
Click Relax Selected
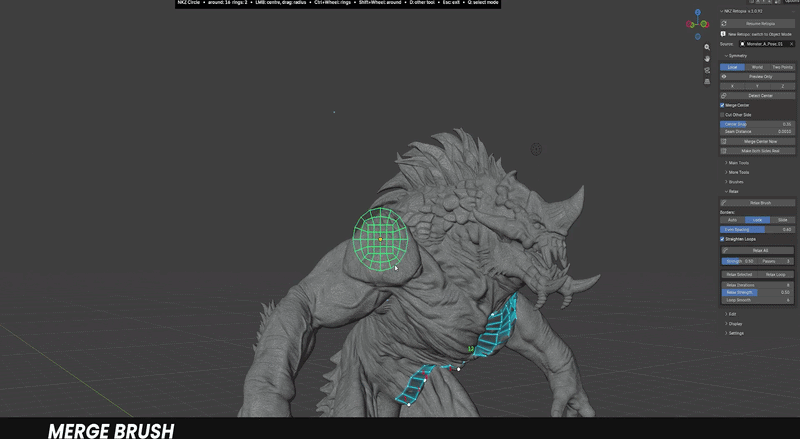click(x=739, y=275)
